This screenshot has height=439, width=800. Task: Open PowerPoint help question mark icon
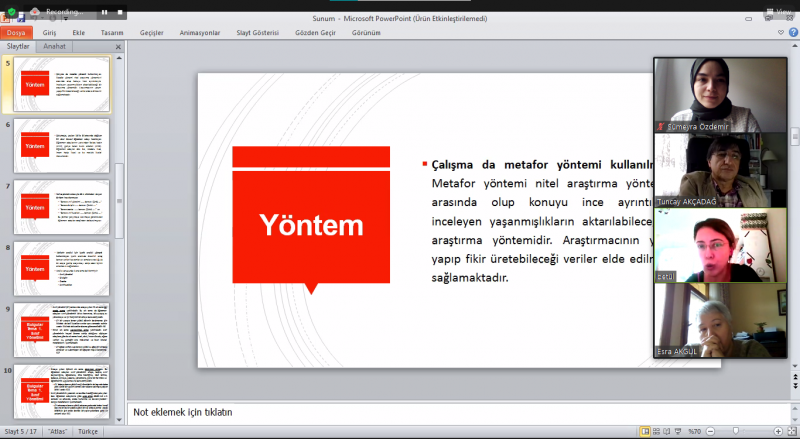pos(792,32)
